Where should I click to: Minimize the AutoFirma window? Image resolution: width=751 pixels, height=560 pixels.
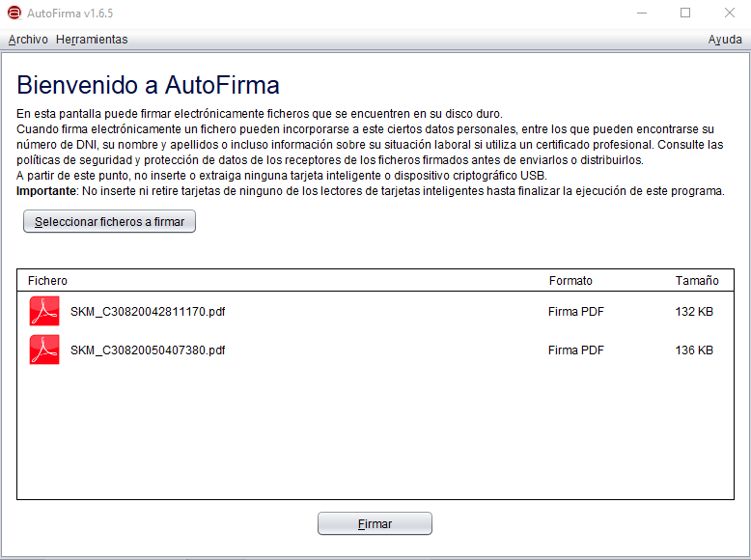[642, 13]
